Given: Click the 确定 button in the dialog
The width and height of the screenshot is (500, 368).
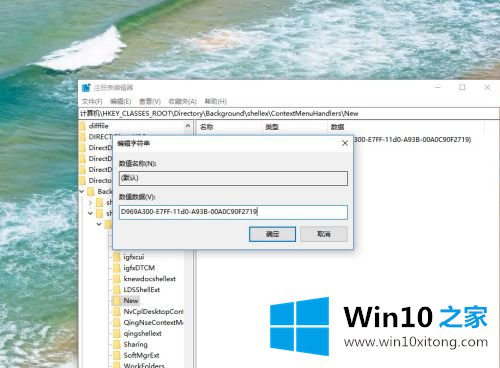Looking at the screenshot, I should pos(272,234).
